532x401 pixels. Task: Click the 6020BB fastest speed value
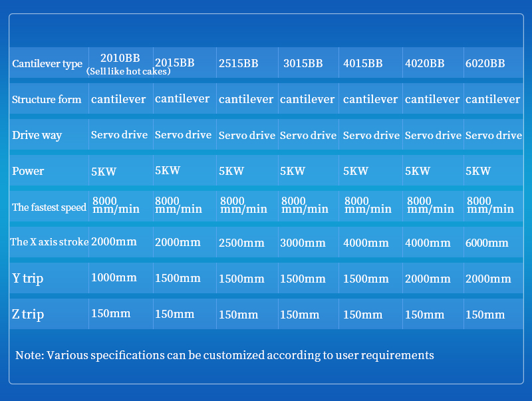tap(491, 205)
